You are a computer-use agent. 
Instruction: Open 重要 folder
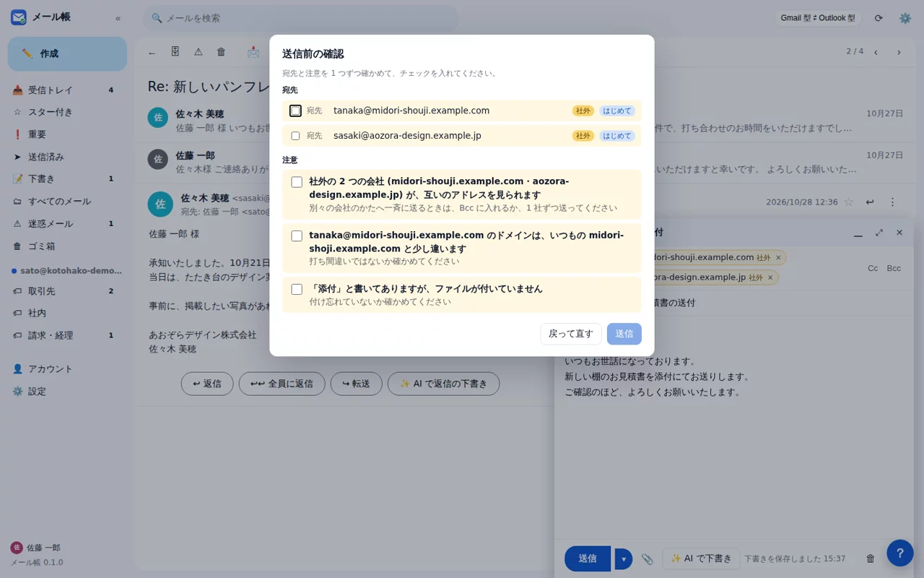pos(67,134)
